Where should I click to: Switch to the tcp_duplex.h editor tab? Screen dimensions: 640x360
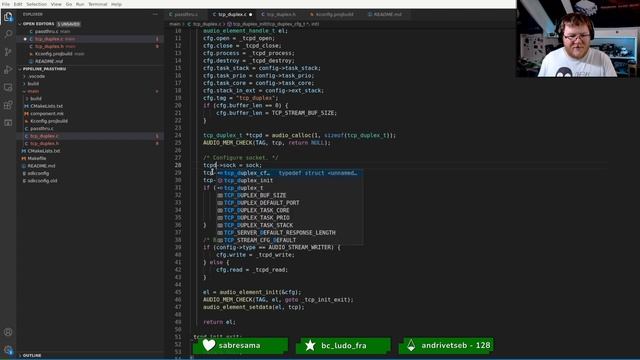click(x=281, y=14)
